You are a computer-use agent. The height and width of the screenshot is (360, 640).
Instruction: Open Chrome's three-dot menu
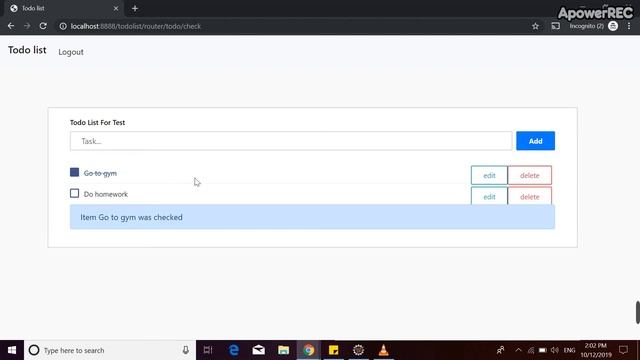[x=629, y=26]
